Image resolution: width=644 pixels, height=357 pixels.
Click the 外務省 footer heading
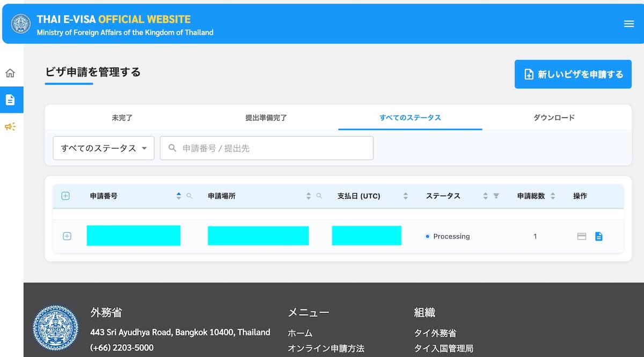click(x=106, y=313)
